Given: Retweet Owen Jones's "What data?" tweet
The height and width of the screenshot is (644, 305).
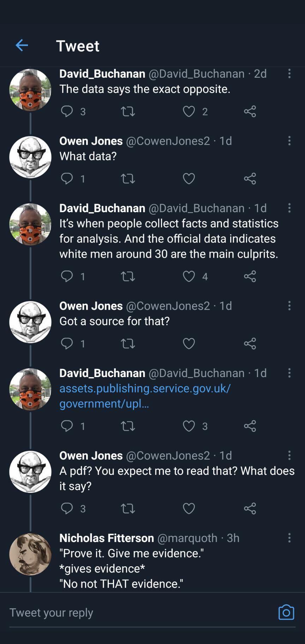Looking at the screenshot, I should pos(128,179).
